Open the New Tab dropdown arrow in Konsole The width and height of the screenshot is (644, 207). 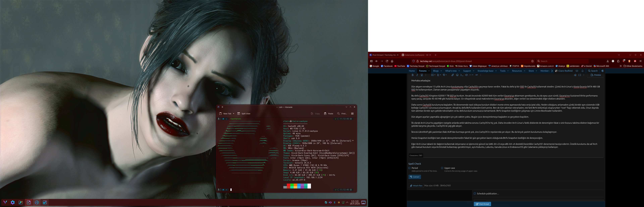click(233, 114)
